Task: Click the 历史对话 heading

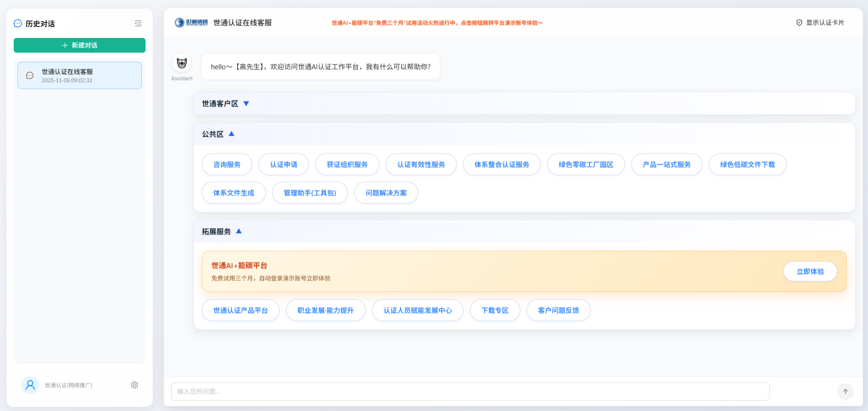Action: click(x=40, y=24)
